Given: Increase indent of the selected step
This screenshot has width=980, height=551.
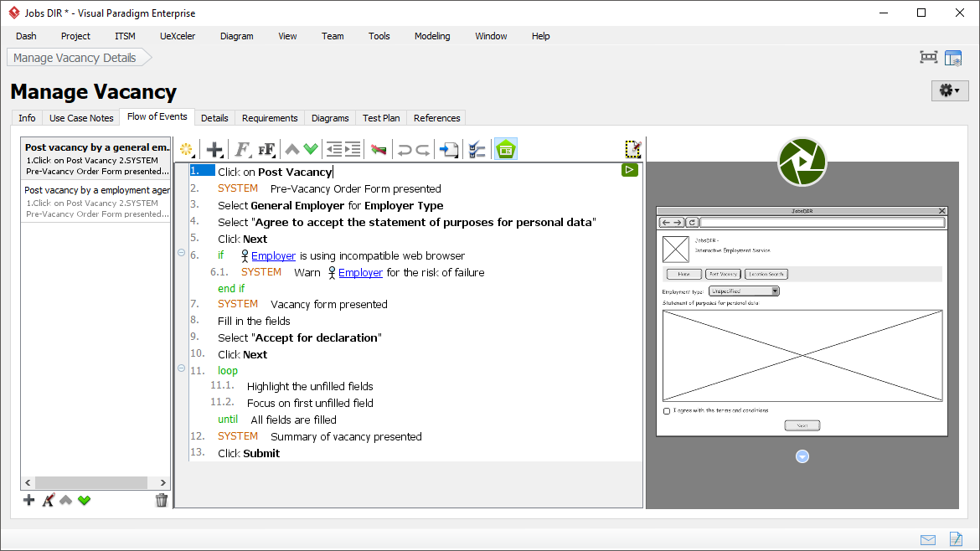Looking at the screenshot, I should tap(353, 149).
